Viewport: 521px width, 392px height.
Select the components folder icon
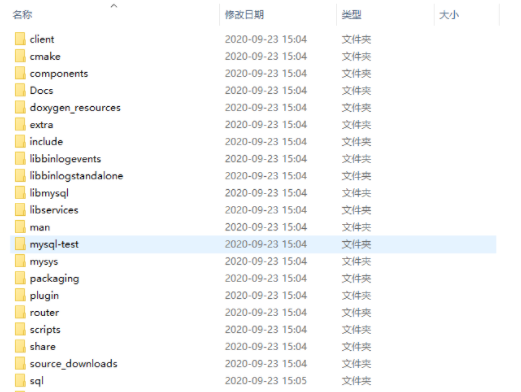[20, 73]
